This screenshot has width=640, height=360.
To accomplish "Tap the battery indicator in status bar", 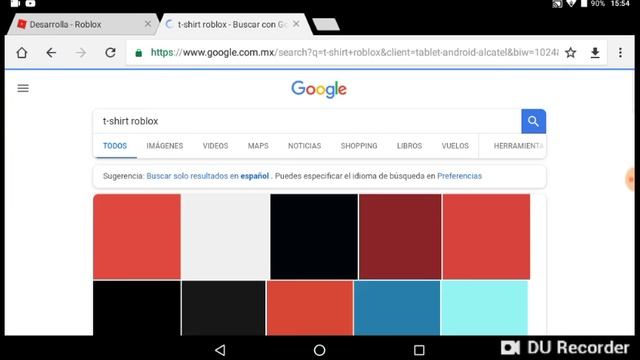I will tap(584, 4).
